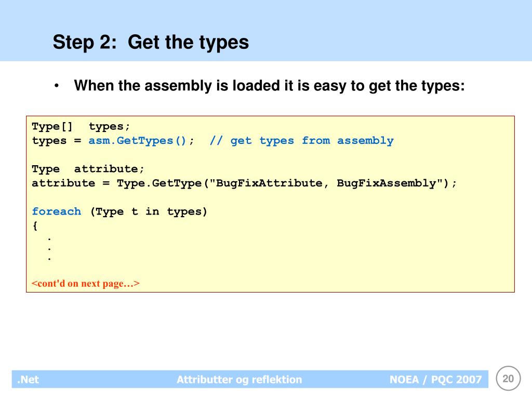Image resolution: width=532 pixels, height=399 pixels.
Task: Click the comment "// get types from assembly"
Action: [x=302, y=141]
